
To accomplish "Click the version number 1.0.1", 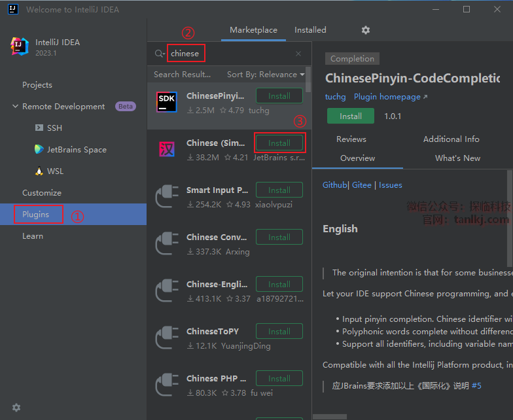I will 393,116.
